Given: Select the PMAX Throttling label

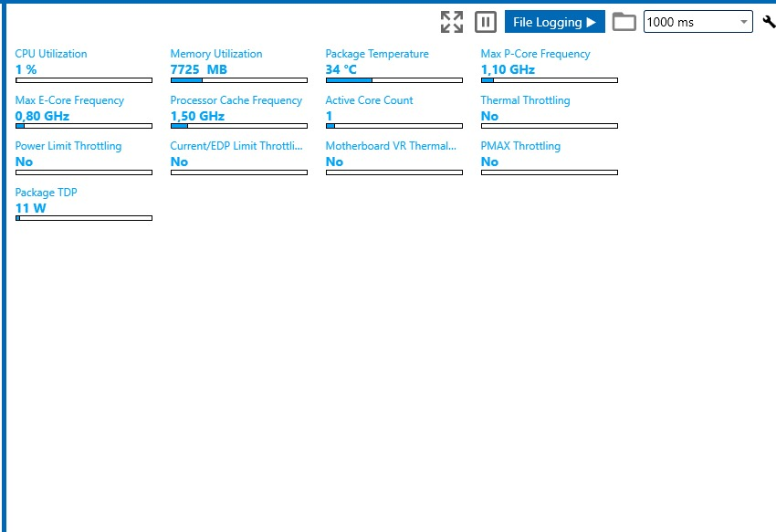Looking at the screenshot, I should pyautogui.click(x=520, y=146).
